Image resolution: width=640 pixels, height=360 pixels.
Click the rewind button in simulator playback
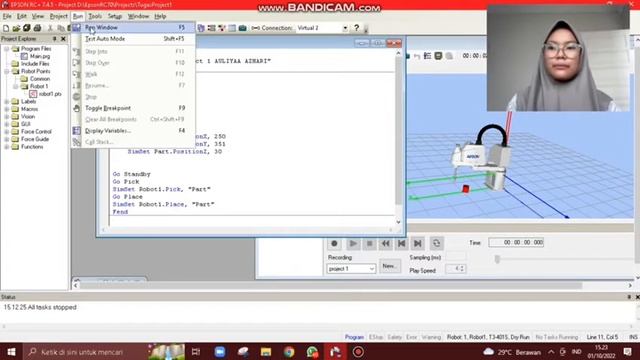(385, 243)
